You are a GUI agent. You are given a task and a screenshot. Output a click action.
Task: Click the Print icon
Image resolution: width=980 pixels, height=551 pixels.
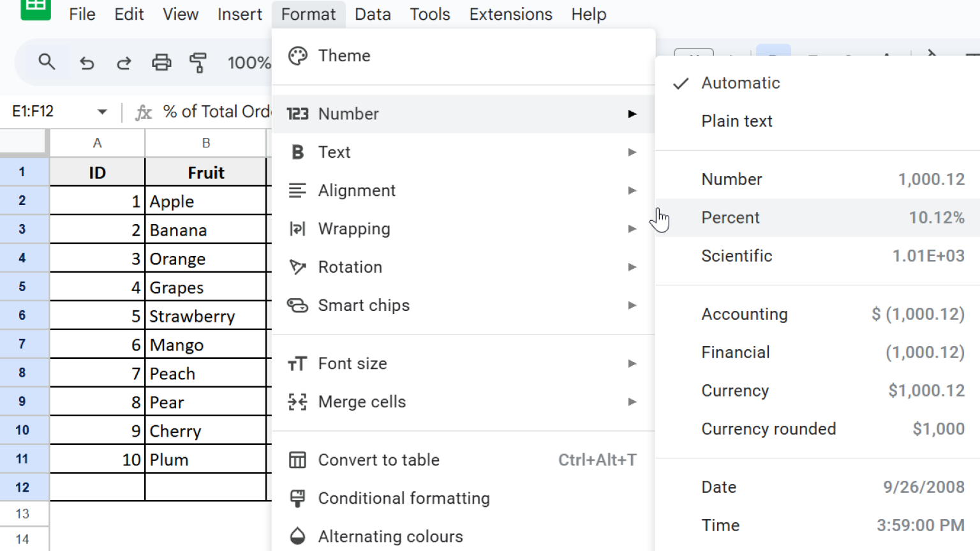161,62
